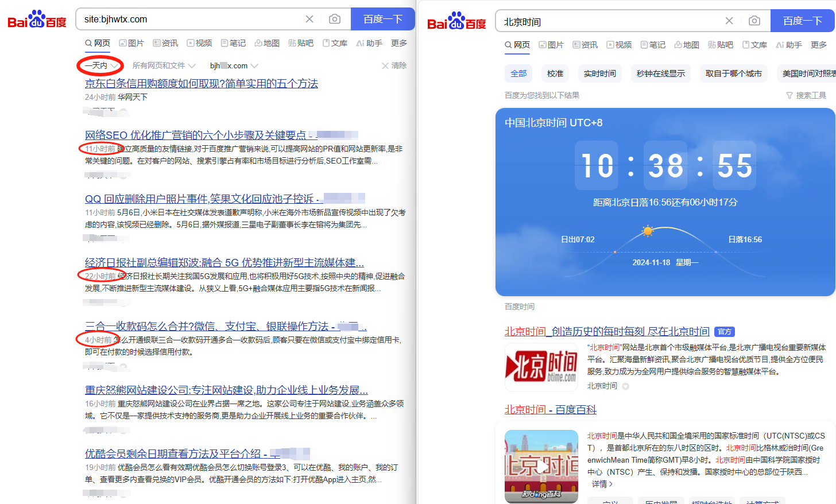Play the 秒懂百科 北京时间 video thumbnail

pos(541,467)
